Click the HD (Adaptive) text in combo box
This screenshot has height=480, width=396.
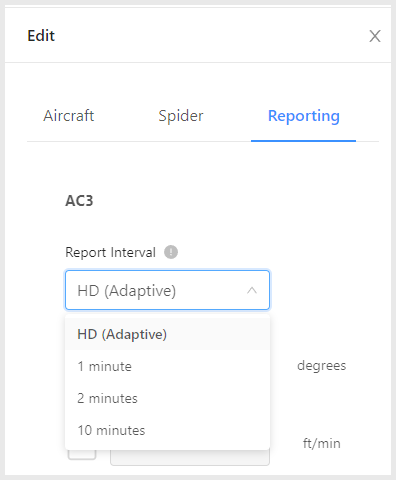pyautogui.click(x=127, y=291)
